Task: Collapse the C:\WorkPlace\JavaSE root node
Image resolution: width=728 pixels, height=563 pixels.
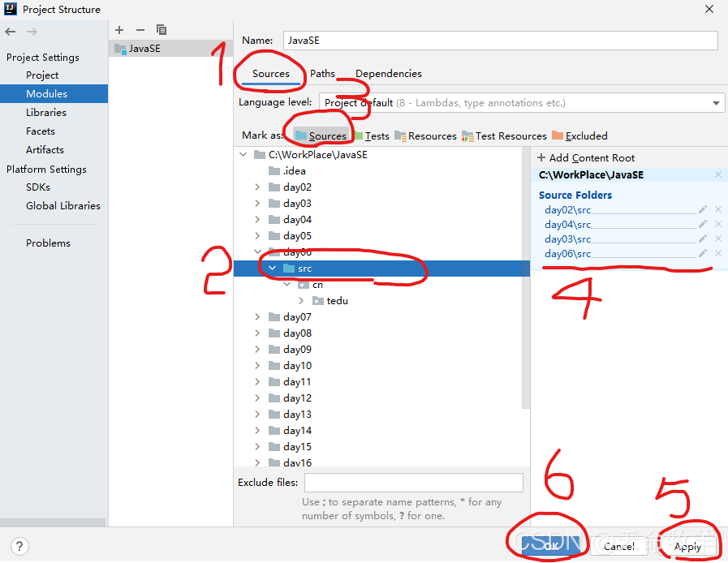Action: tap(243, 155)
